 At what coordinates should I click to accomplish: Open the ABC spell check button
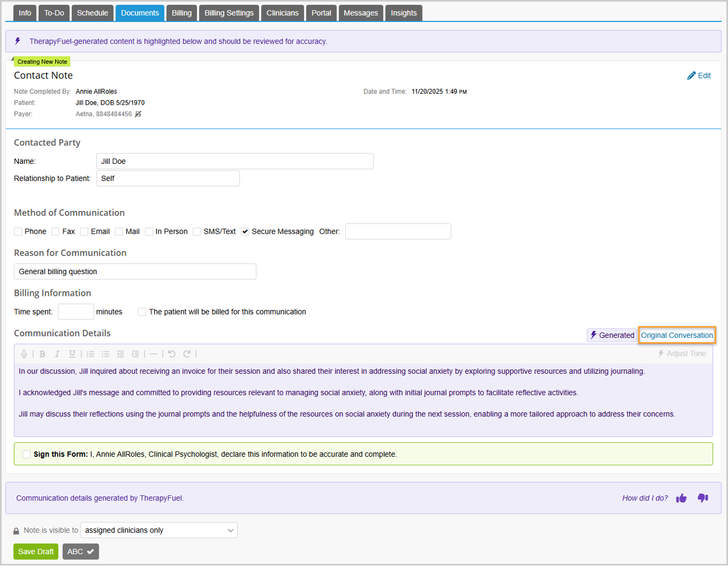(x=81, y=552)
